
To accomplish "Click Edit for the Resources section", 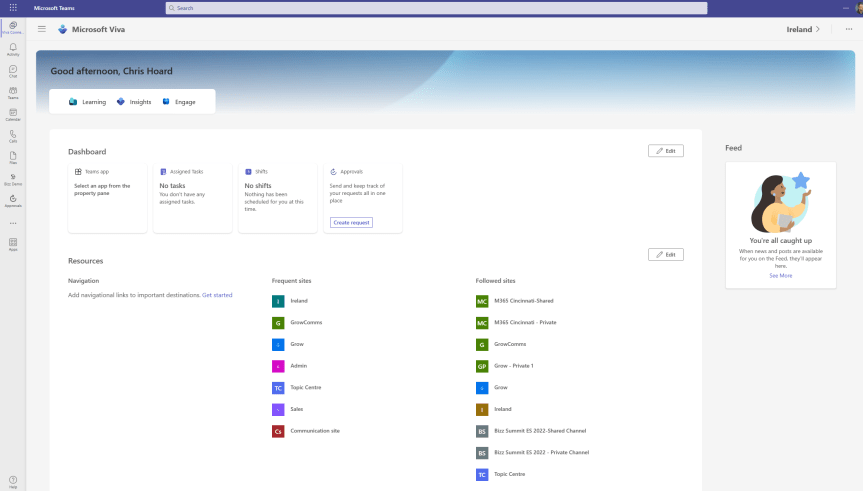I will (x=665, y=254).
